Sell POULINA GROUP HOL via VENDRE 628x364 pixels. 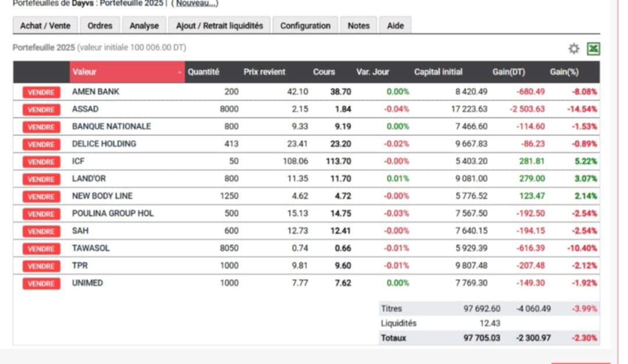(x=41, y=214)
